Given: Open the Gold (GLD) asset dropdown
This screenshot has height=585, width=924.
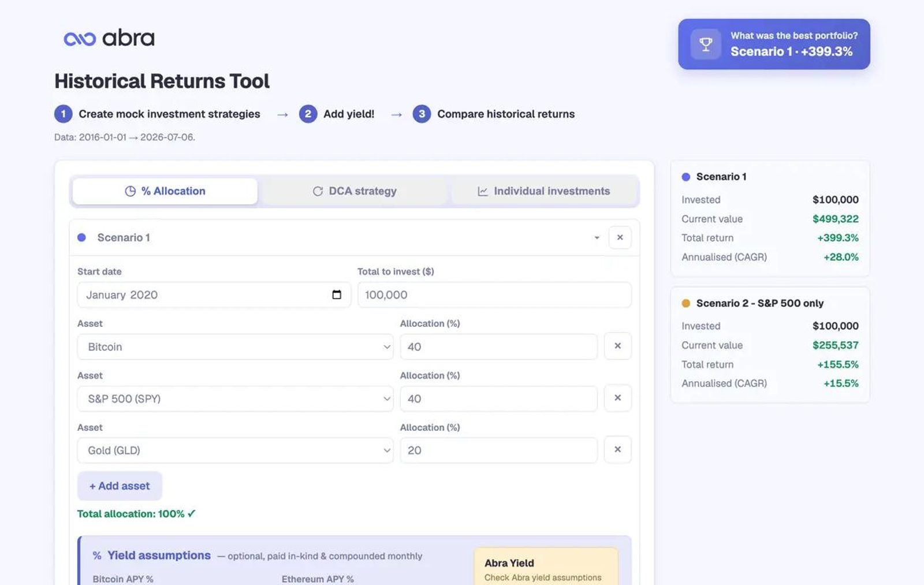Looking at the screenshot, I should [x=235, y=450].
